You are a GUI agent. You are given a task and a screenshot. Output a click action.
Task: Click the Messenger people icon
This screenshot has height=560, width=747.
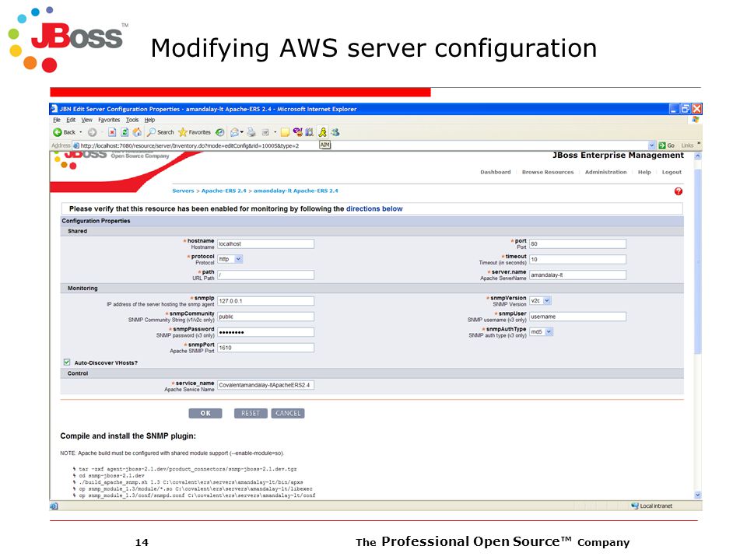[x=335, y=132]
